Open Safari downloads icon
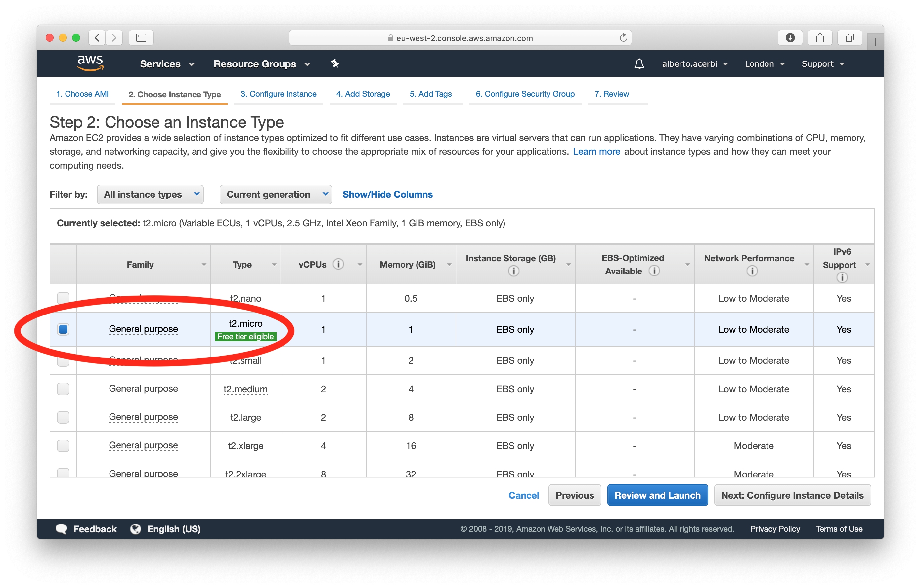The width and height of the screenshot is (921, 588). (x=790, y=38)
